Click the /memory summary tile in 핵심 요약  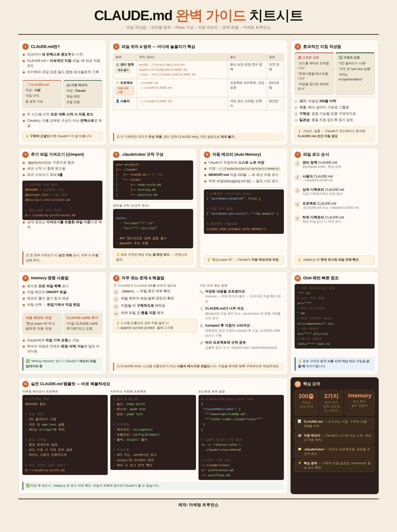359,403
